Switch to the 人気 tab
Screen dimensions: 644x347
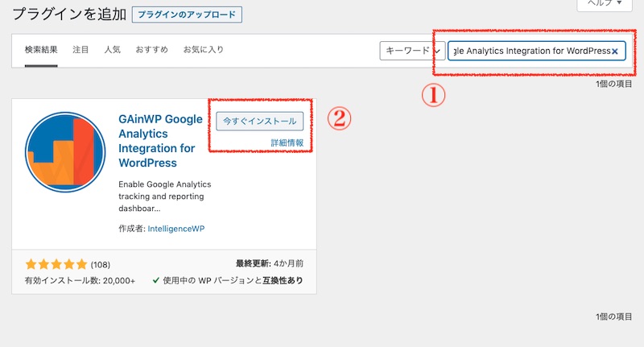click(x=112, y=50)
